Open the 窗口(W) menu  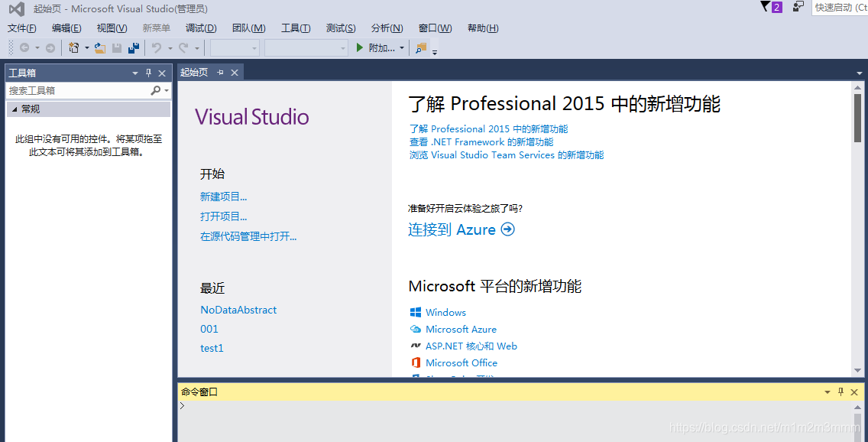tap(435, 28)
